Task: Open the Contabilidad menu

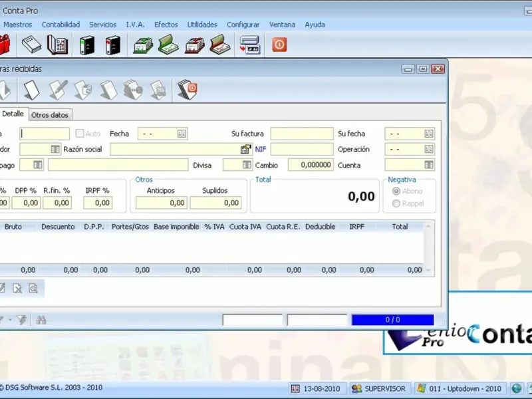Action: pos(61,25)
